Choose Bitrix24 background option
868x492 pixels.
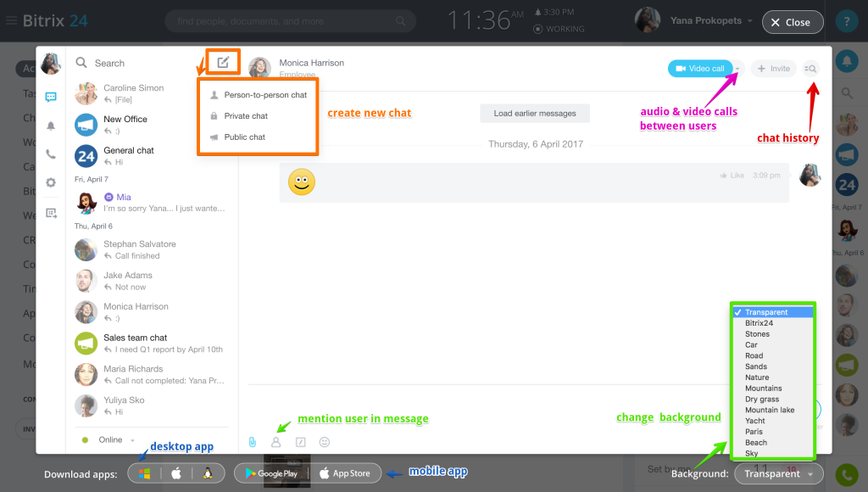pos(773,323)
